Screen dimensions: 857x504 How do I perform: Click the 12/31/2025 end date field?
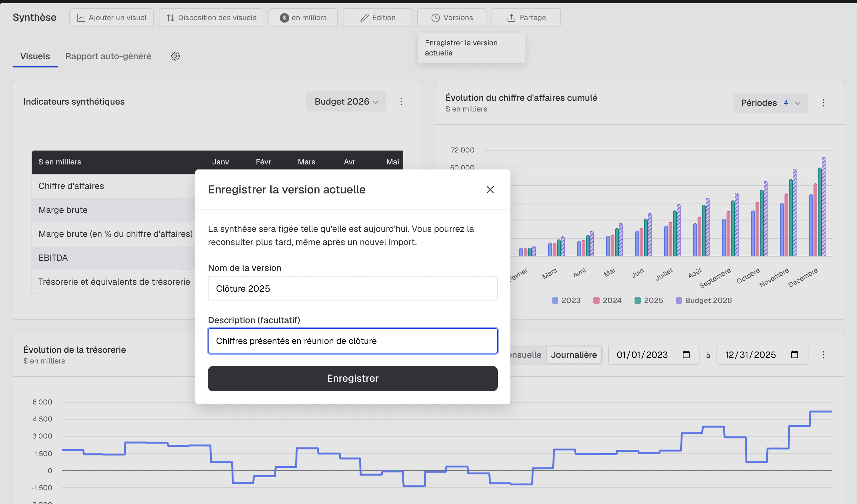(x=762, y=355)
